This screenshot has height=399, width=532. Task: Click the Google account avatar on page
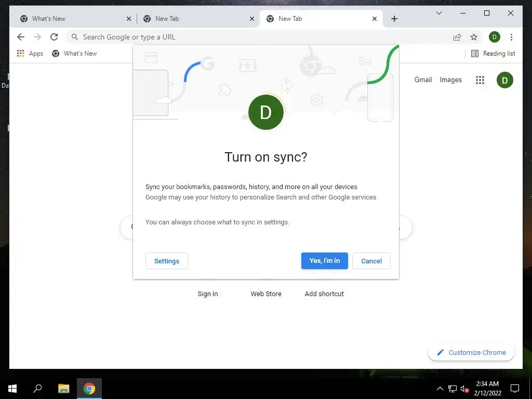click(505, 80)
